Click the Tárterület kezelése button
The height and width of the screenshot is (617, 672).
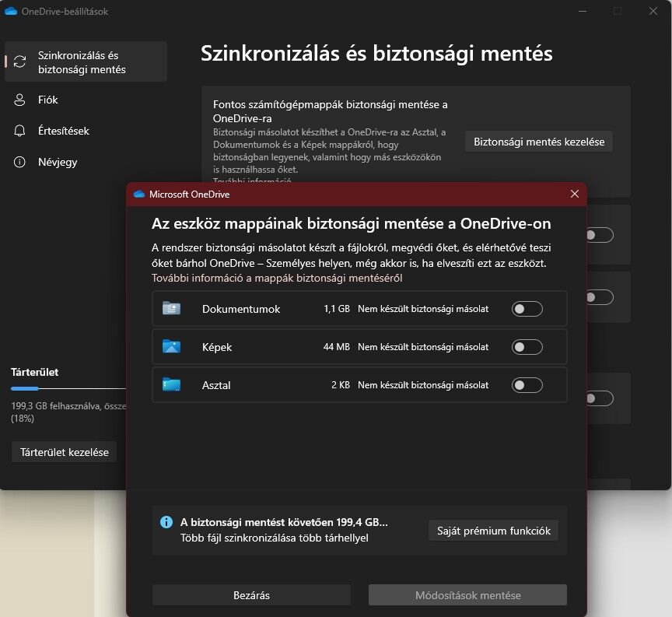[x=65, y=452]
